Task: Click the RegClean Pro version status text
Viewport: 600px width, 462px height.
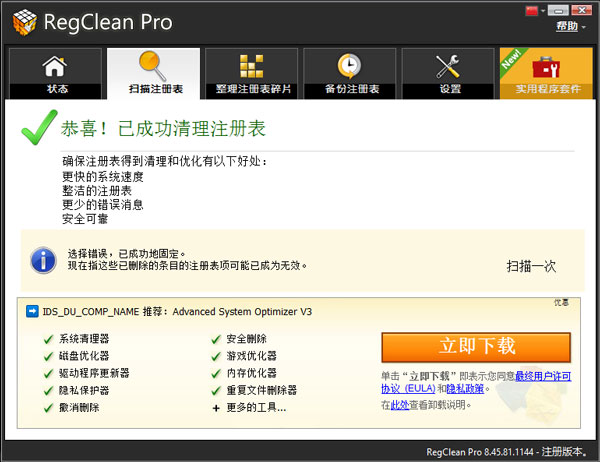Action: 507,452
